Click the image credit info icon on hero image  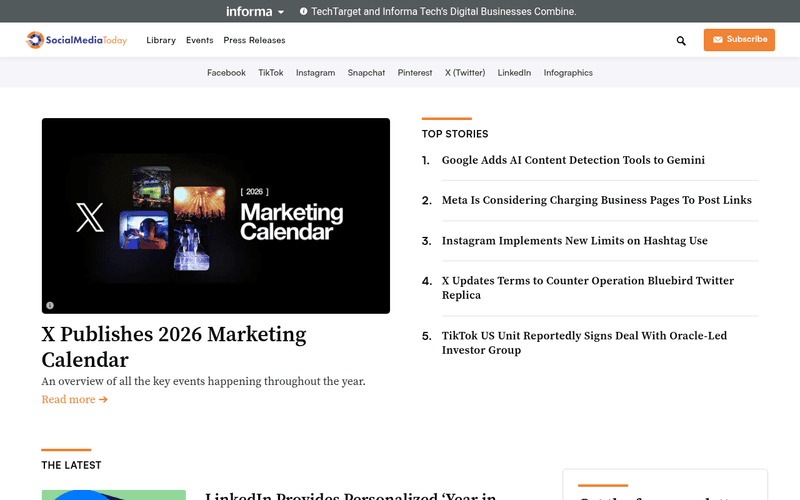[50, 305]
